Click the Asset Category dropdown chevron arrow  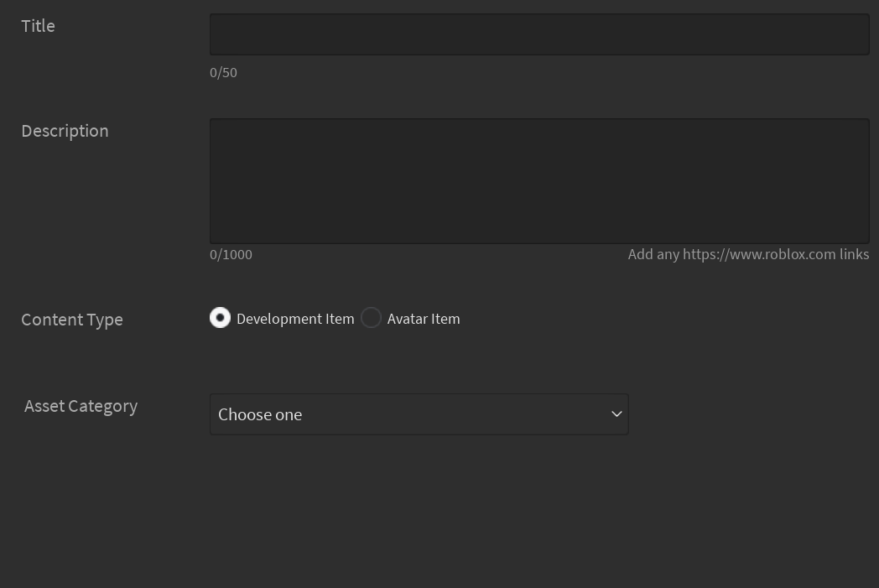coord(616,414)
